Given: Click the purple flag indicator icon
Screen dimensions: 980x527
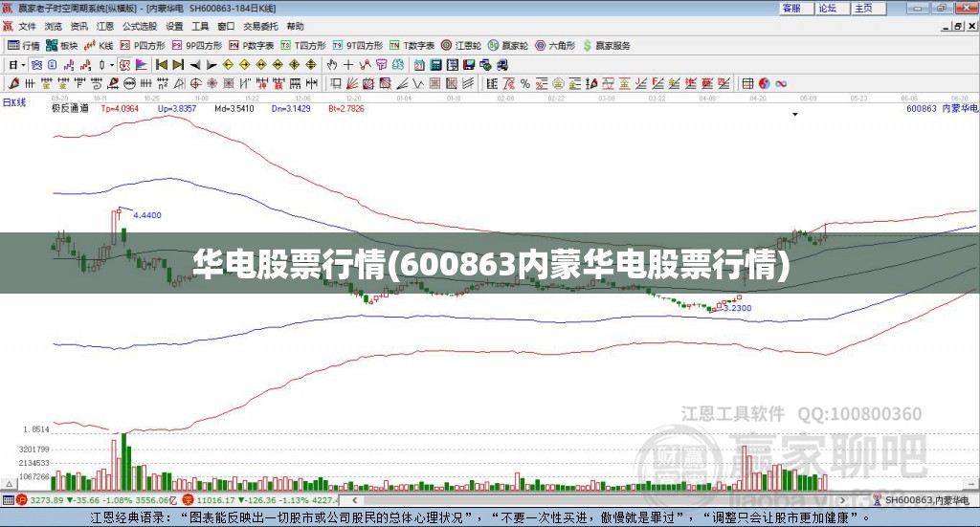Looking at the screenshot, I should coord(142,65).
